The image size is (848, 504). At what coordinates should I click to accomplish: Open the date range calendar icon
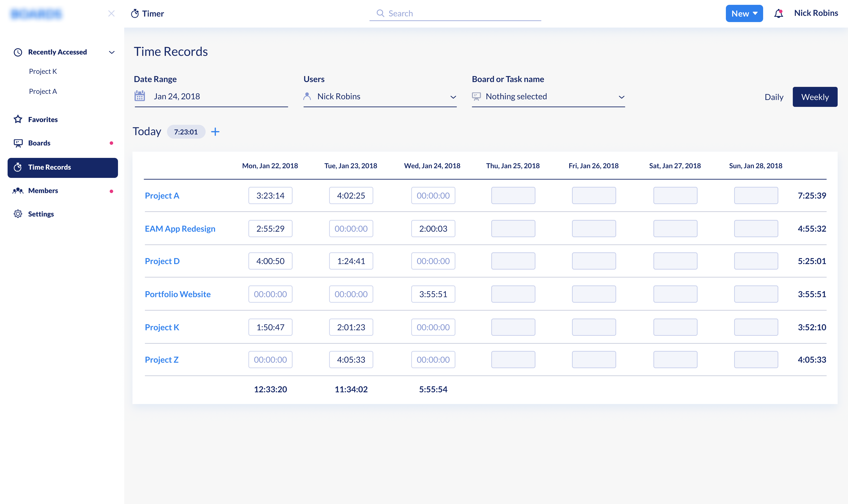click(140, 96)
